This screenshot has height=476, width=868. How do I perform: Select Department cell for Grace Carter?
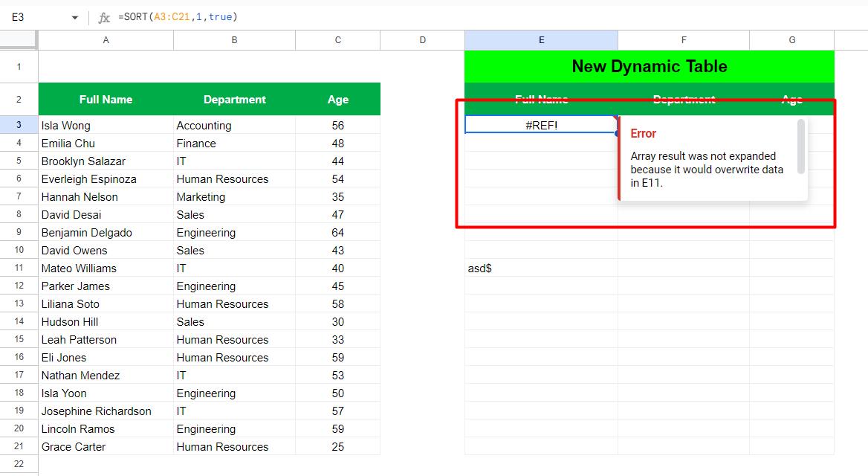[x=235, y=447]
